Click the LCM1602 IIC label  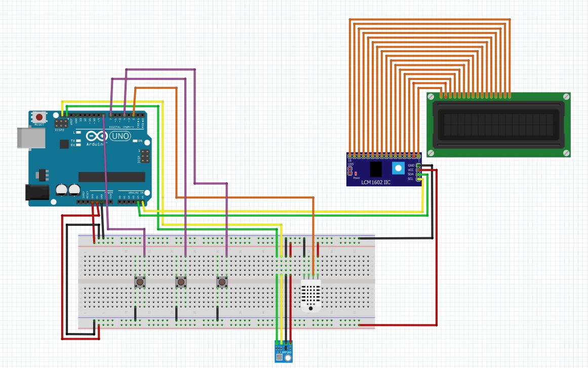coord(376,182)
